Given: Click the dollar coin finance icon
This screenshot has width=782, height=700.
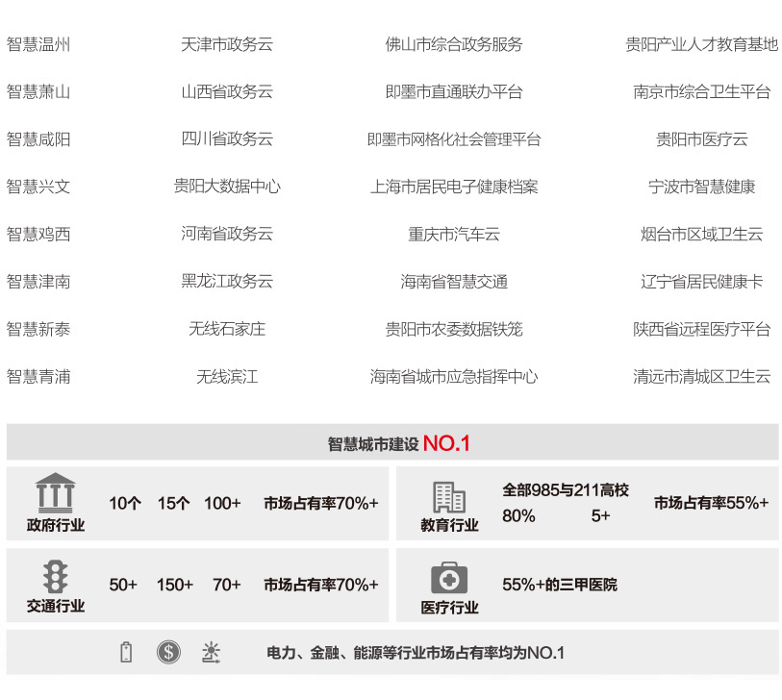Looking at the screenshot, I should pyautogui.click(x=168, y=652).
